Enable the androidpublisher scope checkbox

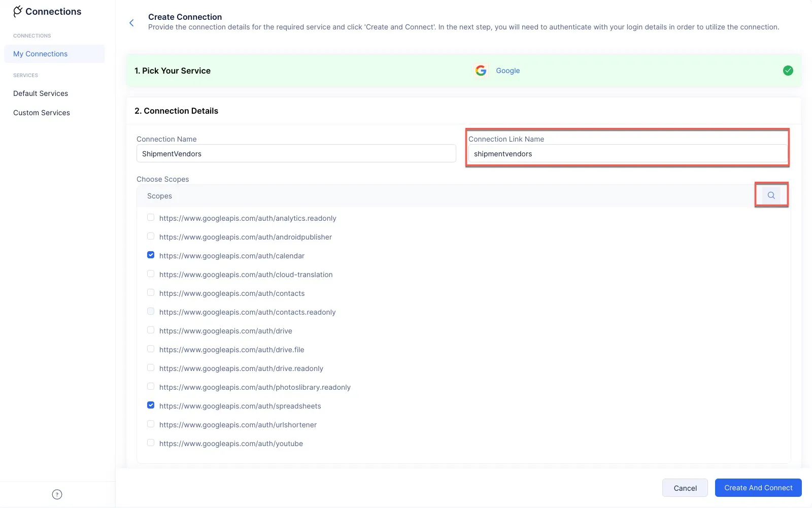[151, 236]
